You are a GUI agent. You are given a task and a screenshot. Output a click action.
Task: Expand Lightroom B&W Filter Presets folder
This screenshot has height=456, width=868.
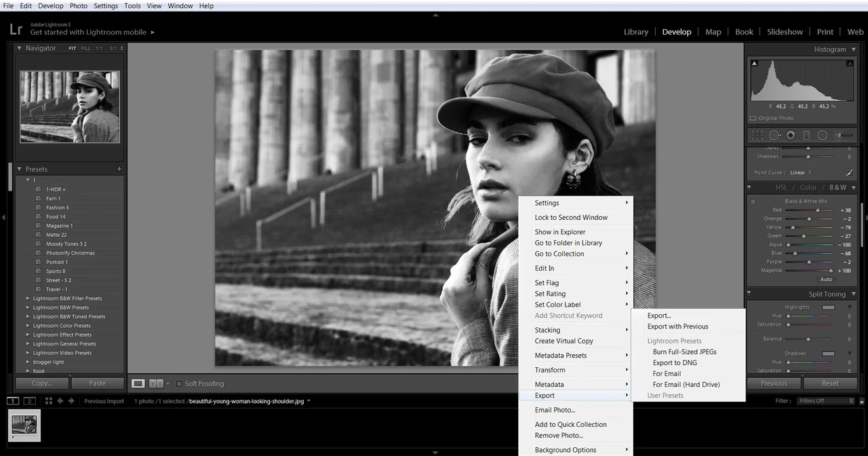tap(28, 299)
